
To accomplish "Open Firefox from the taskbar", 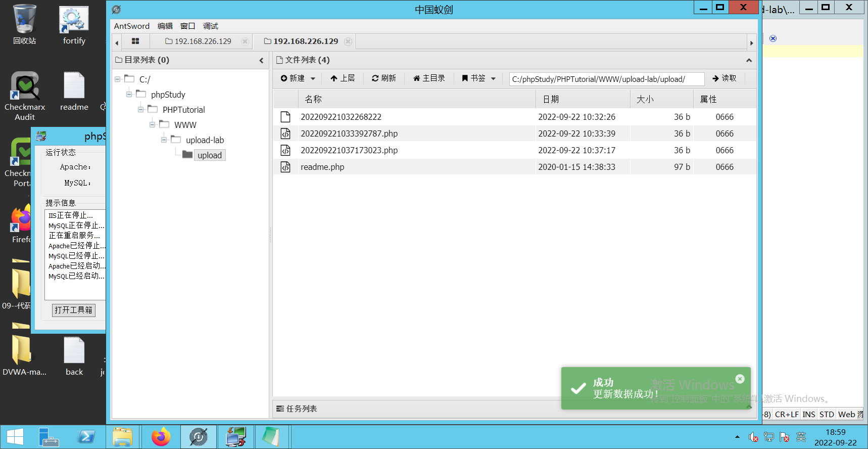I will (161, 437).
